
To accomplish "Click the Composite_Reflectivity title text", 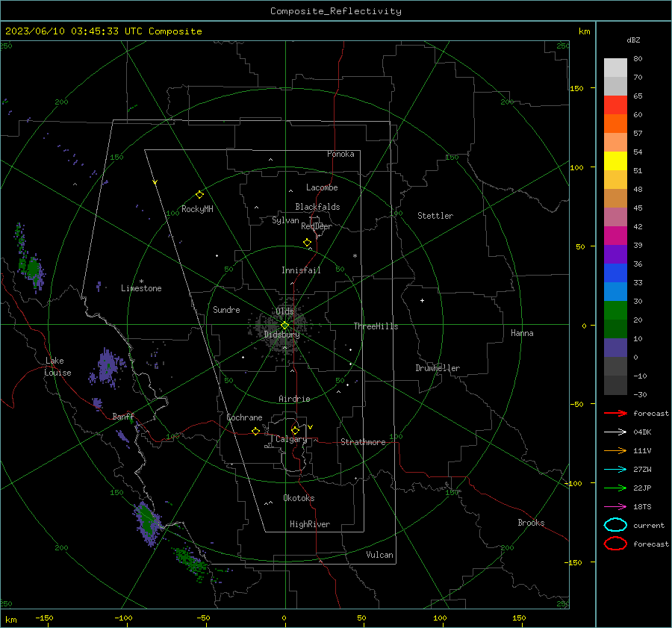I will pos(336,11).
